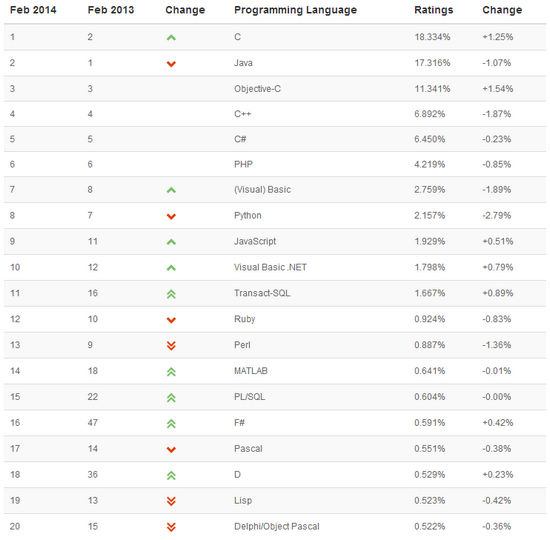Viewport: 550px width, 540px height.
Task: Click double green arrow in Transact-SQL row
Action: (x=171, y=294)
